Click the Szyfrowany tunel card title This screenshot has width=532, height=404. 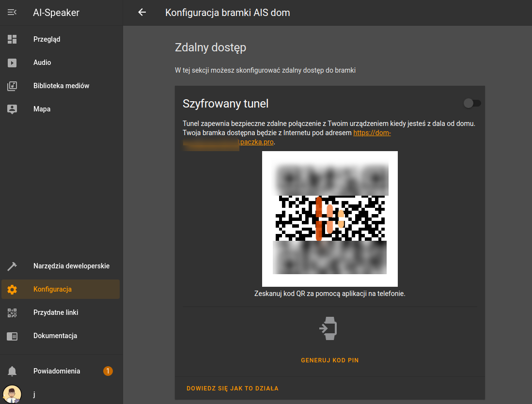tap(226, 104)
